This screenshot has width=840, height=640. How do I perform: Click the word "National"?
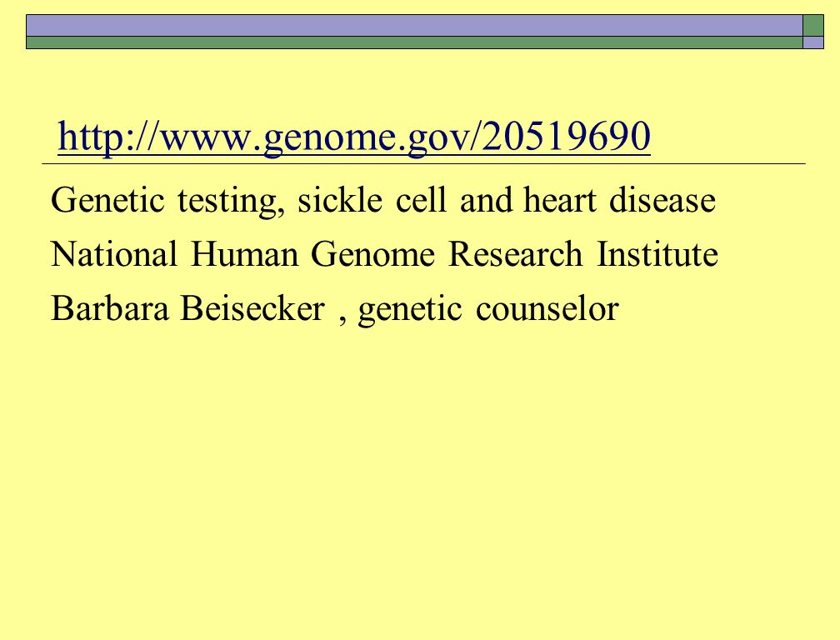pos(113,254)
